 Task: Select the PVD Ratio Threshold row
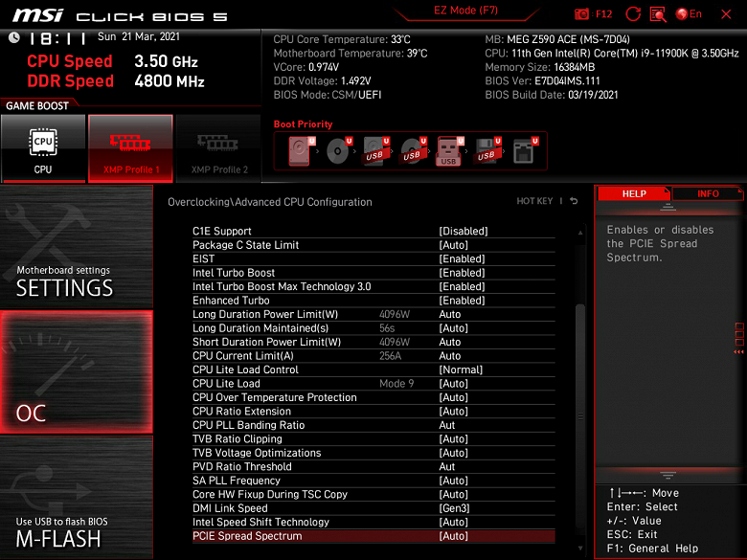click(x=373, y=467)
